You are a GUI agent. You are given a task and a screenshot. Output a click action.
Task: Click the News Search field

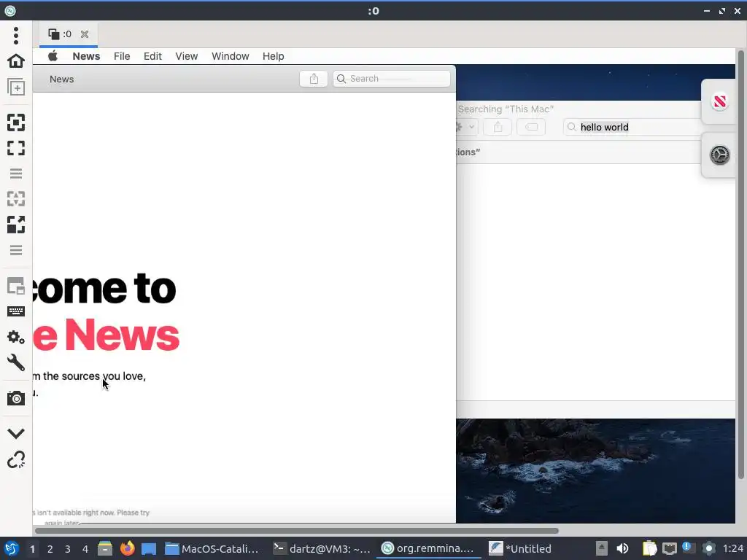(x=392, y=79)
